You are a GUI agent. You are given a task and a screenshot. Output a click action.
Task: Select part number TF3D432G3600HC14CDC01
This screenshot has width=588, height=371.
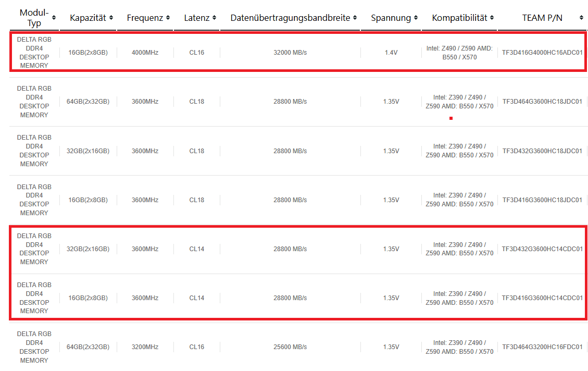point(542,249)
